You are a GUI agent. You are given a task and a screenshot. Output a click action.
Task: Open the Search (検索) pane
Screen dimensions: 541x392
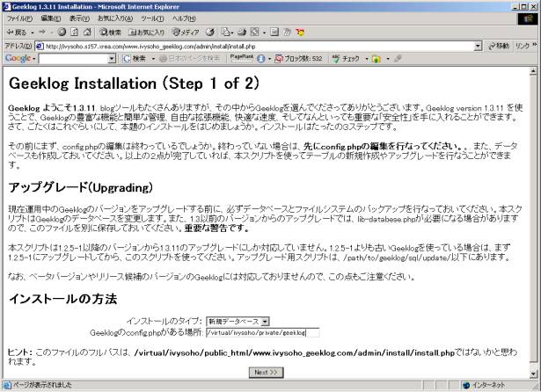[110, 32]
